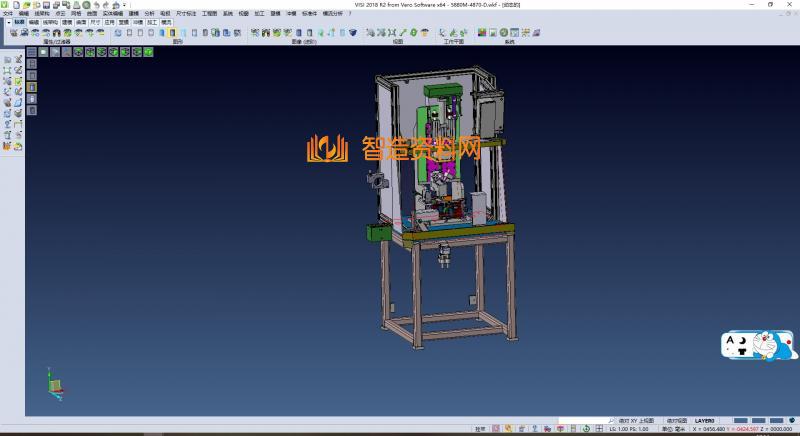The height and width of the screenshot is (436, 800).
Task: Click the new file icon in the title bar
Action: pyautogui.click(x=15, y=5)
